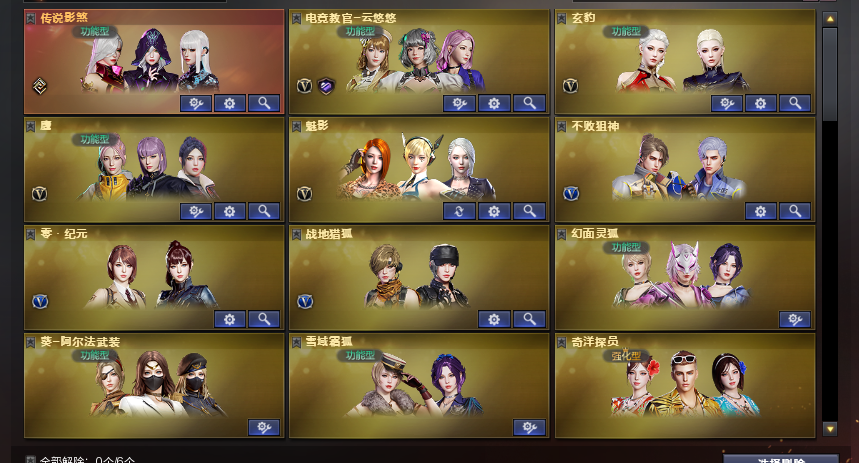The height and width of the screenshot is (463, 859).
Task: Click the scroll down arrow button
Action: (x=830, y=428)
